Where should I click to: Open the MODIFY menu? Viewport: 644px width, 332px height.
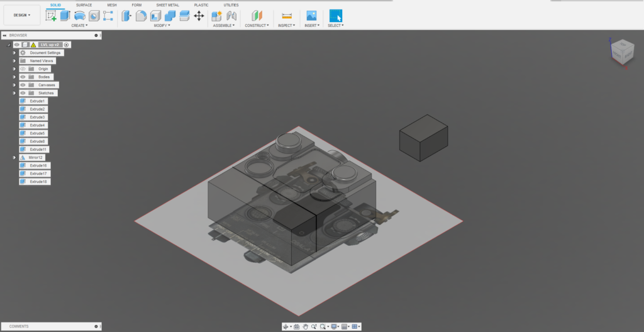(x=162, y=26)
